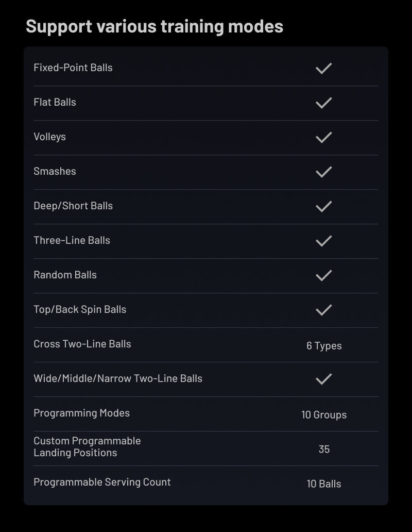This screenshot has height=532, width=412.
Task: Click the Smashes feature label
Action: pos(55,171)
